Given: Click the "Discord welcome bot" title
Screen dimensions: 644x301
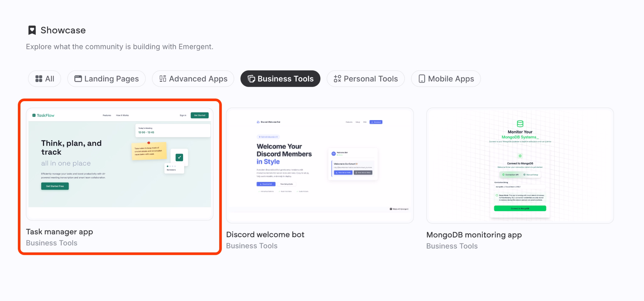Looking at the screenshot, I should [x=265, y=235].
